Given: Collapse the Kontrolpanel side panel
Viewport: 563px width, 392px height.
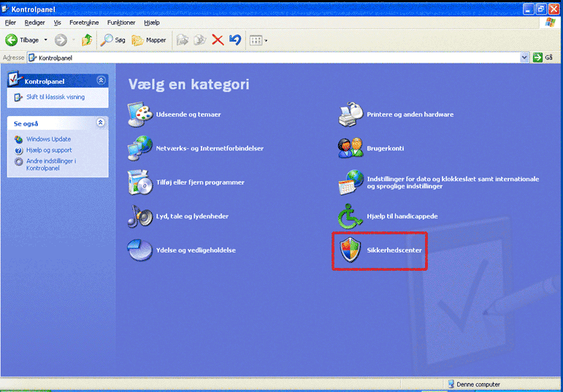Looking at the screenshot, I should (101, 80).
